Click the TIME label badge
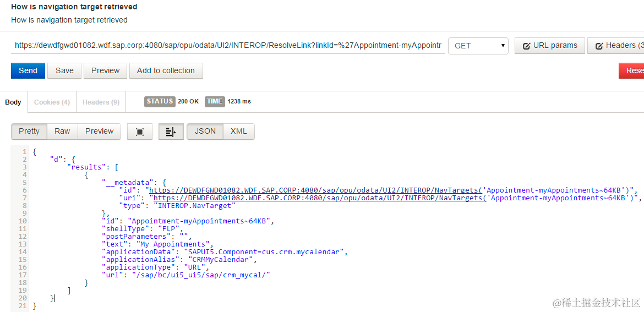644x312 pixels. click(x=215, y=101)
